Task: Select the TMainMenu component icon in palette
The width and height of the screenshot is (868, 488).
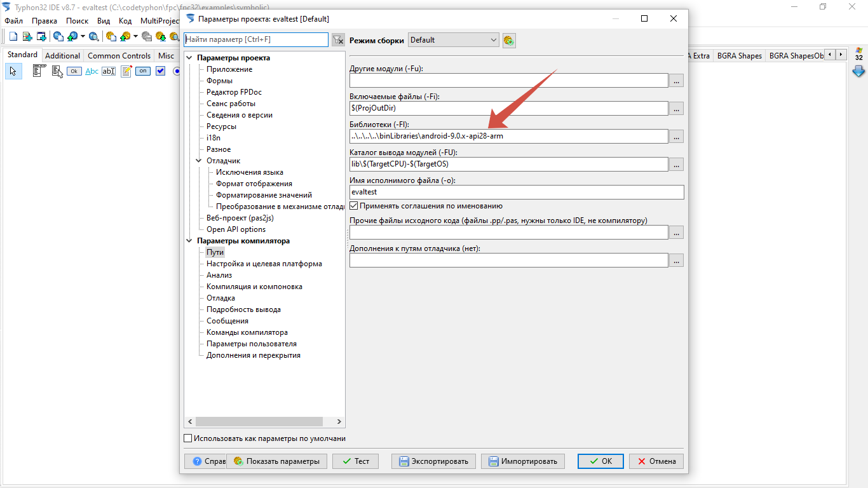Action: (39, 71)
